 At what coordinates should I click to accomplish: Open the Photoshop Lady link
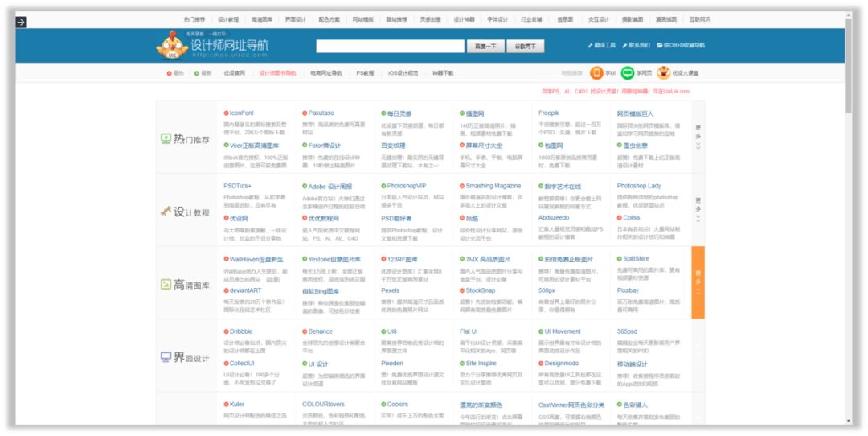639,186
